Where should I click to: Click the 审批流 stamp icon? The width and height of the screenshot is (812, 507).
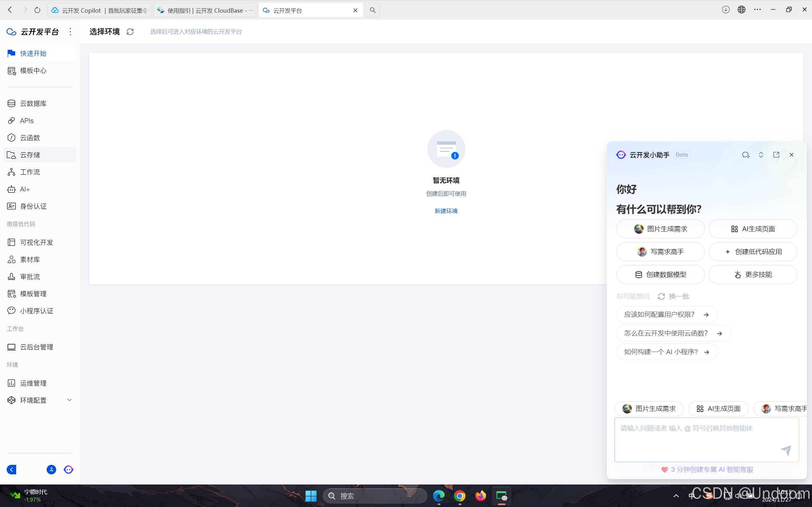[11, 276]
